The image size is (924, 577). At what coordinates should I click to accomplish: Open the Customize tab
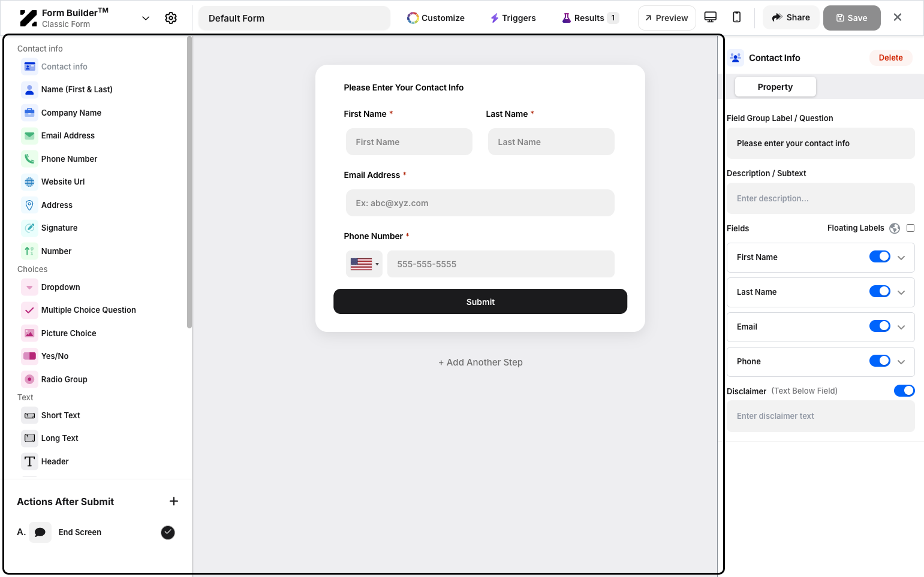436,18
